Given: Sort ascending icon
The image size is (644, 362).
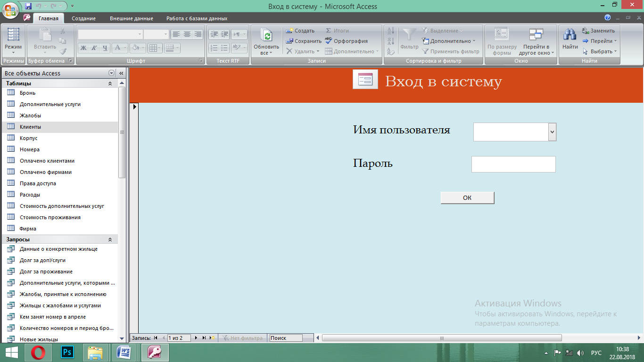Looking at the screenshot, I should 391,31.
